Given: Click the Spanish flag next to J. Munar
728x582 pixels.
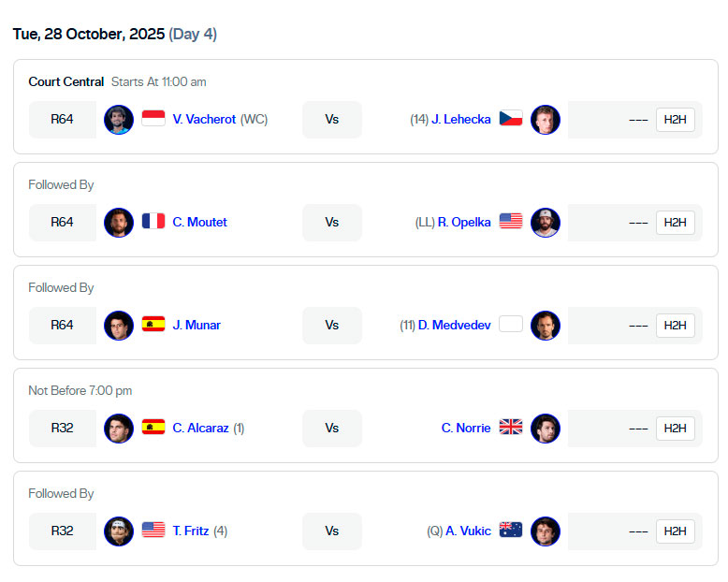Looking at the screenshot, I should 153,325.
